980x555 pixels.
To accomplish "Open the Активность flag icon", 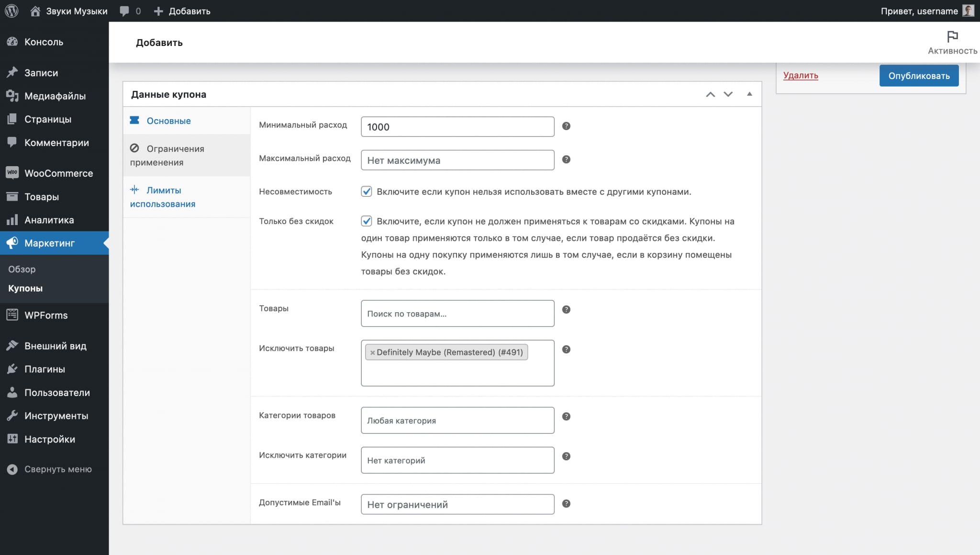I will [952, 36].
